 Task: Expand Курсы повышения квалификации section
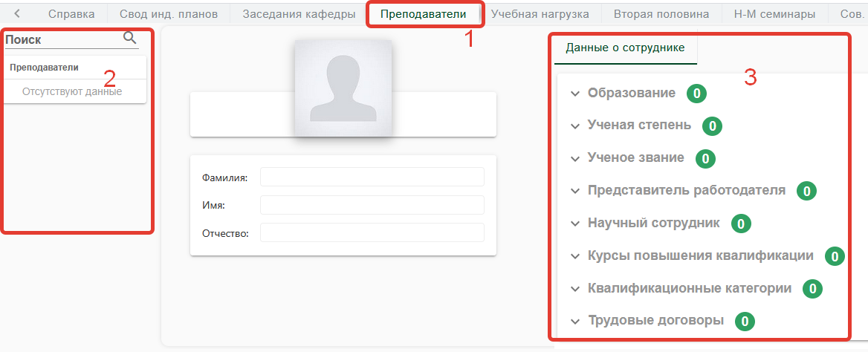tap(700, 256)
